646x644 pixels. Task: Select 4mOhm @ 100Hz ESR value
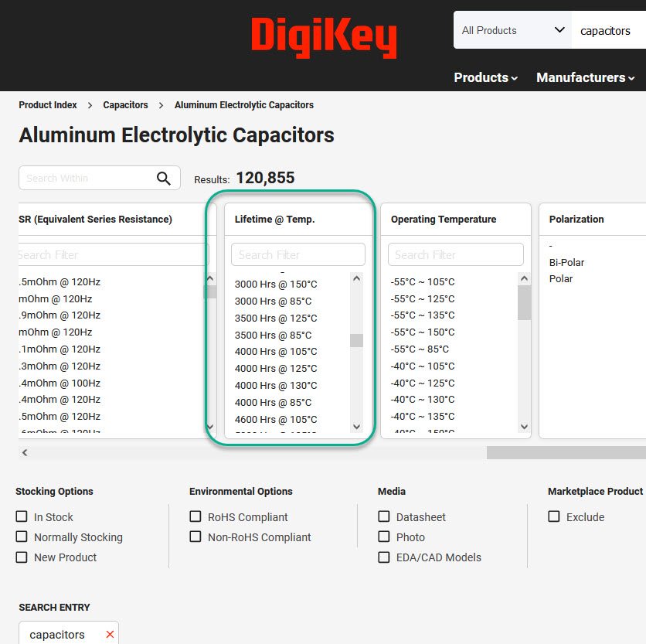59,383
